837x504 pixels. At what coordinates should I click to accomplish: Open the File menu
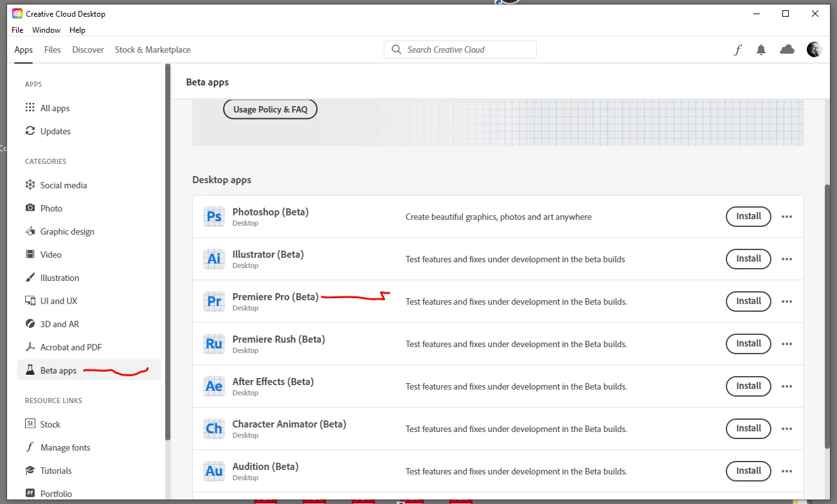click(x=17, y=30)
